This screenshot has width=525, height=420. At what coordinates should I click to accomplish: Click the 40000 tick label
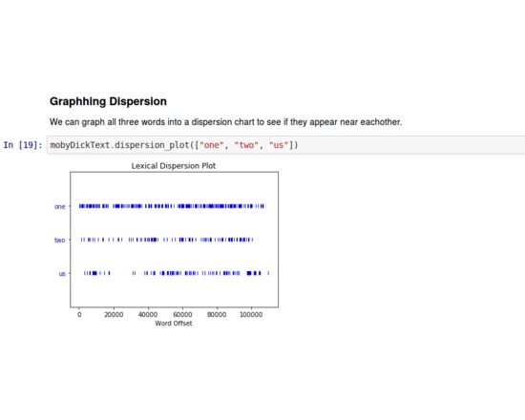coord(148,314)
